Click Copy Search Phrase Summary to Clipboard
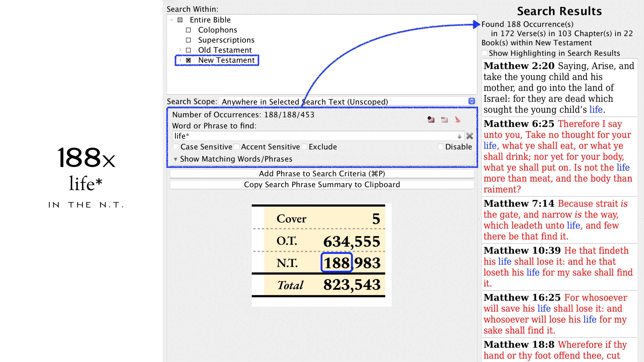Image resolution: width=644 pixels, height=362 pixels. click(322, 184)
